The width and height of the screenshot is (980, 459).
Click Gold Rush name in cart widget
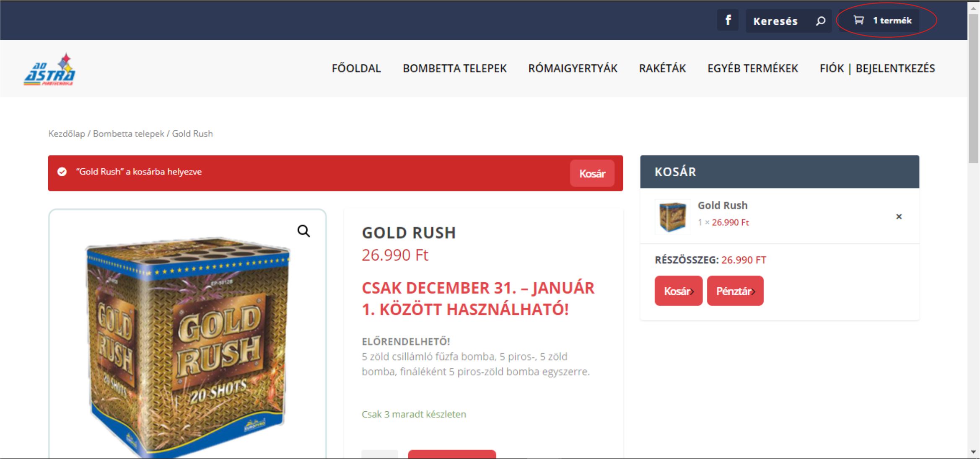(x=723, y=205)
